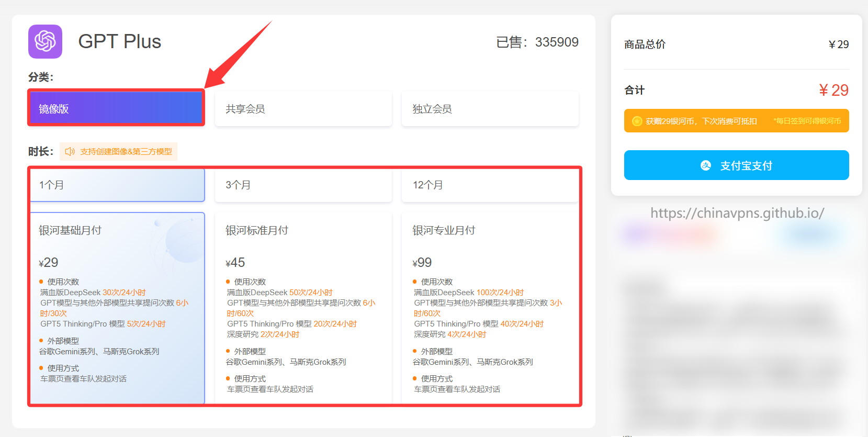
Task: Click the ¥45 price in standard plan
Action: click(x=235, y=262)
